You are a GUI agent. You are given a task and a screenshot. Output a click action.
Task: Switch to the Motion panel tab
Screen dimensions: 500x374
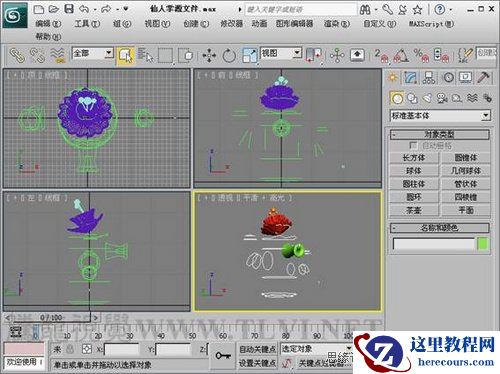(x=448, y=78)
